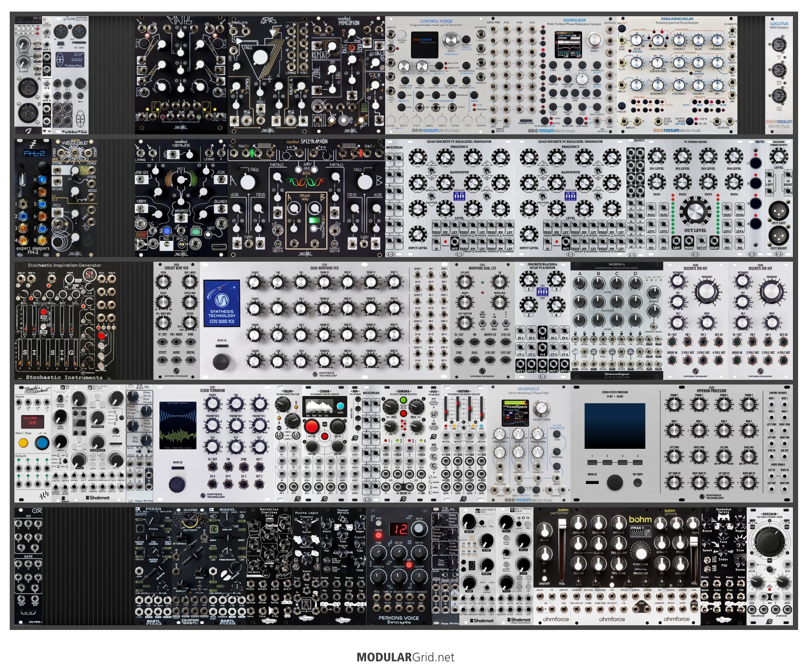The image size is (812, 667).
Task: Click the SPECTRAPHON module title
Action: tap(314, 141)
